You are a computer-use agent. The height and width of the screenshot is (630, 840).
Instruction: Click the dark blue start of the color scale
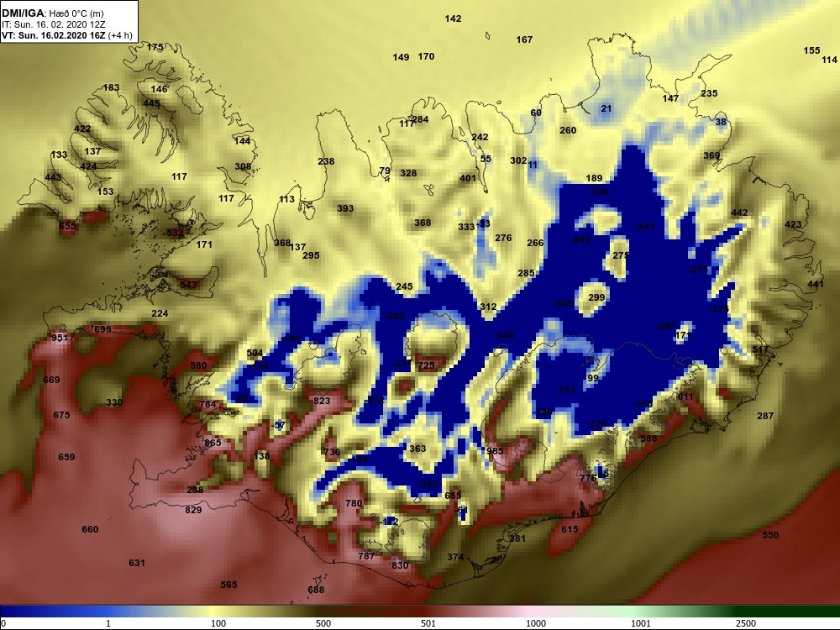click(11, 612)
